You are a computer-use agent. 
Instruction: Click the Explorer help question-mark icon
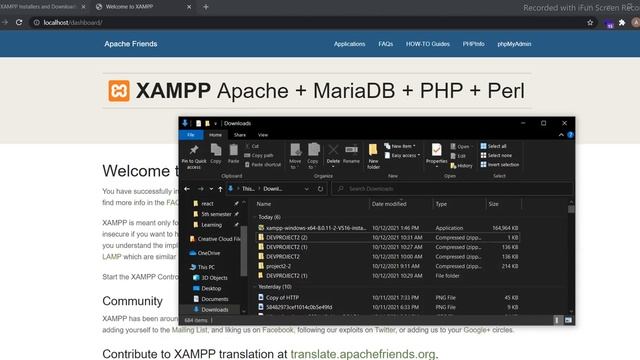pyautogui.click(x=570, y=135)
